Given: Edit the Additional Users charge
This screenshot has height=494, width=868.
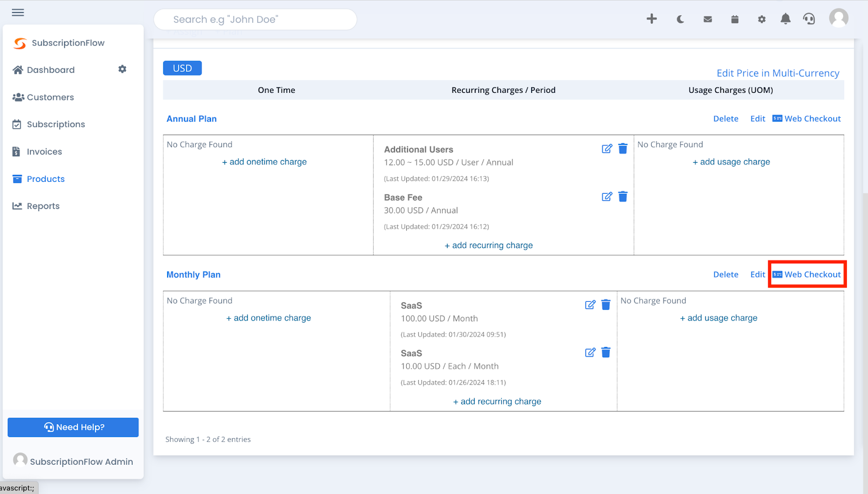Looking at the screenshot, I should pyautogui.click(x=607, y=149).
